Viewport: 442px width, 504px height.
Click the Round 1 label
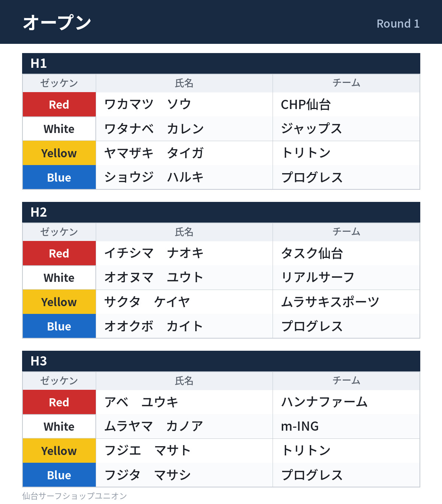398,24
